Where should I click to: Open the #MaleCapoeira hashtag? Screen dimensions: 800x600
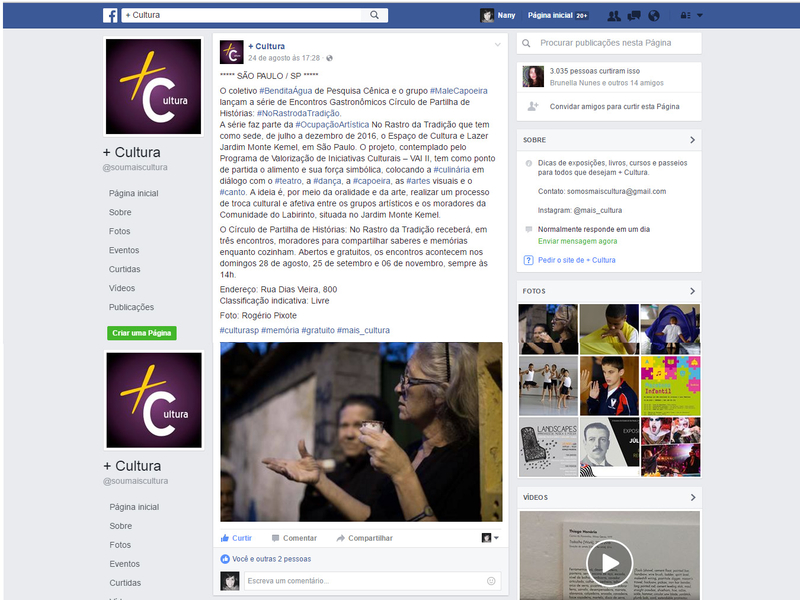click(459, 91)
